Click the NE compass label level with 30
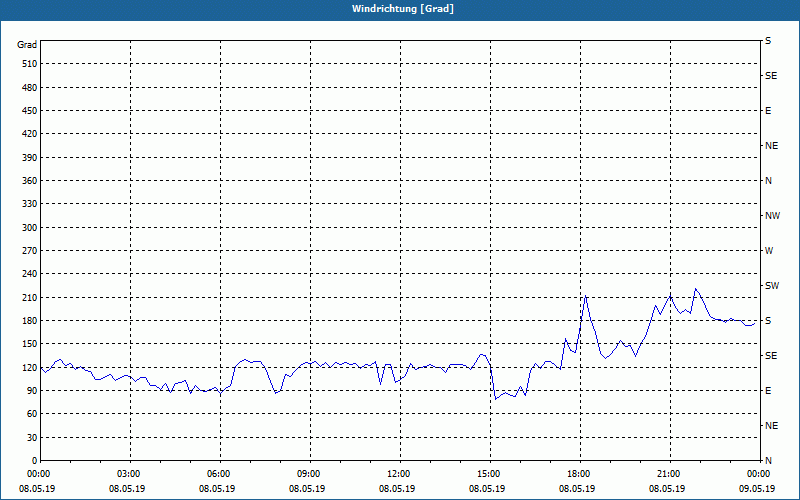 tap(772, 426)
